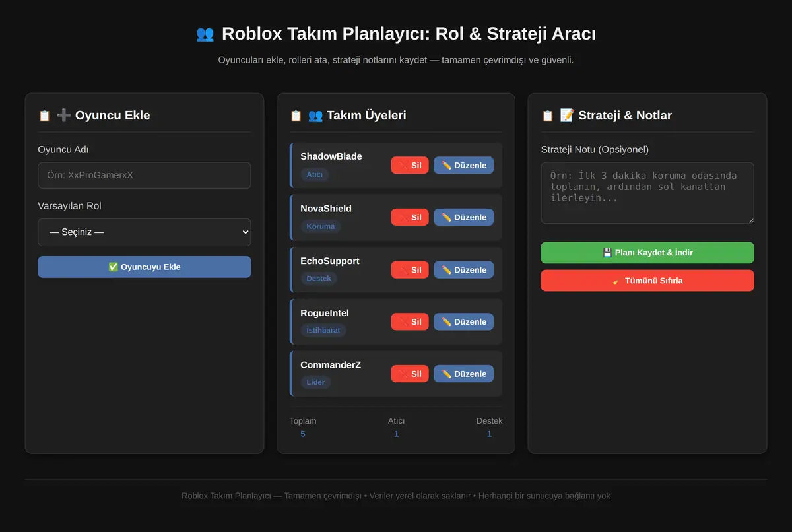Click the Oyuncu Adı label

[x=63, y=150]
